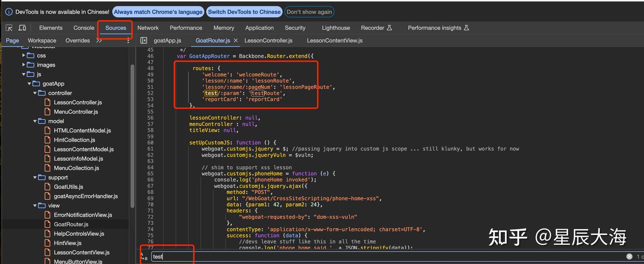Click the file icon next to GoatUtils.js
The height and width of the screenshot is (264, 644).
tap(48, 186)
